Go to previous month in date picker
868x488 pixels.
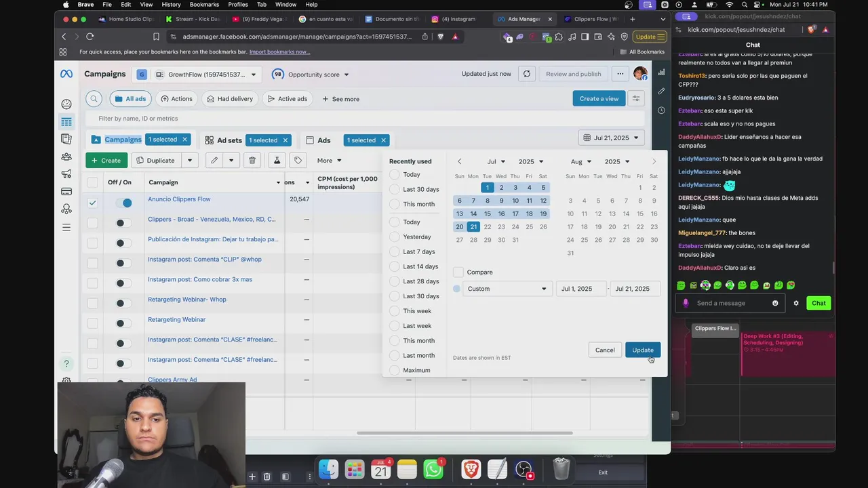pos(459,161)
